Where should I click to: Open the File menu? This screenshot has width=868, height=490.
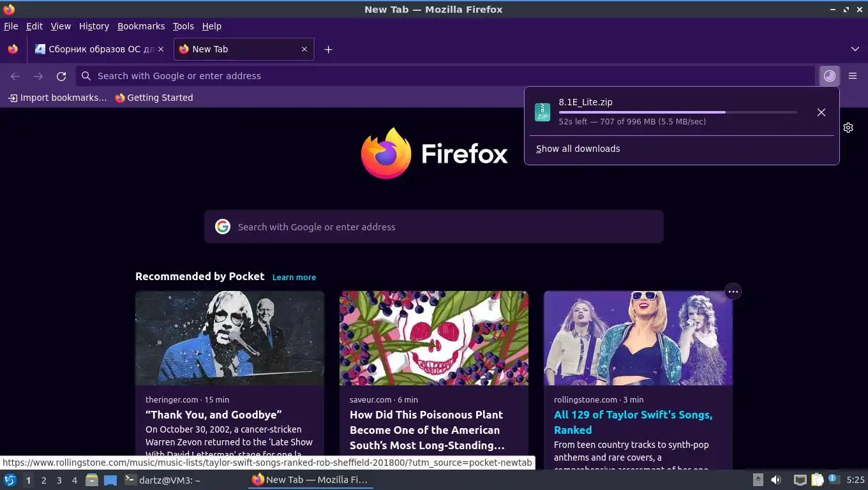(x=11, y=26)
